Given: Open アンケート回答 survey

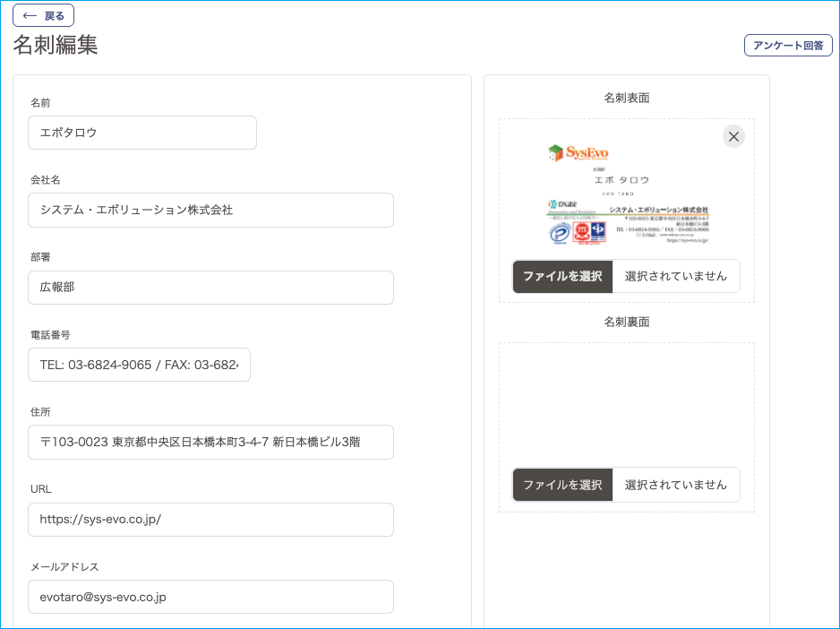Looking at the screenshot, I should click(788, 45).
